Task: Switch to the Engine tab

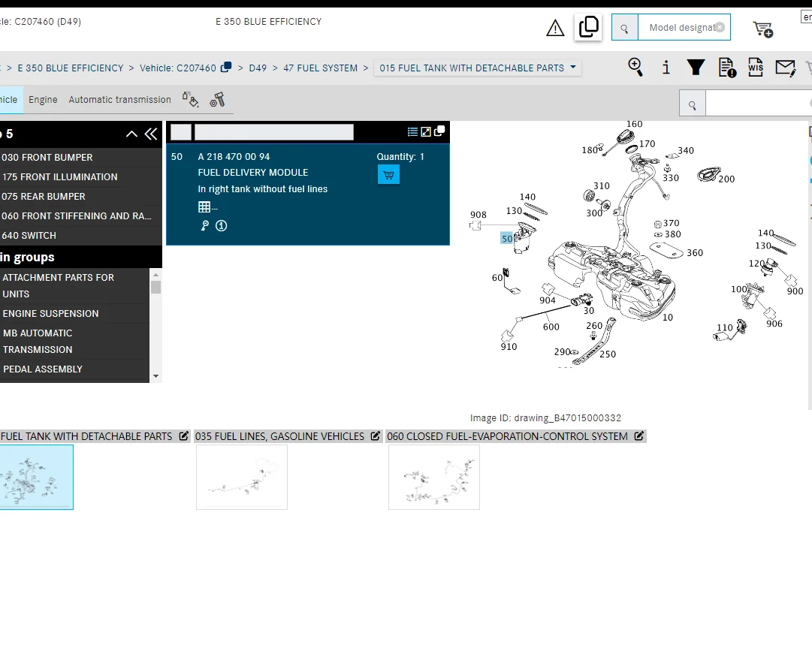Action: tap(43, 99)
